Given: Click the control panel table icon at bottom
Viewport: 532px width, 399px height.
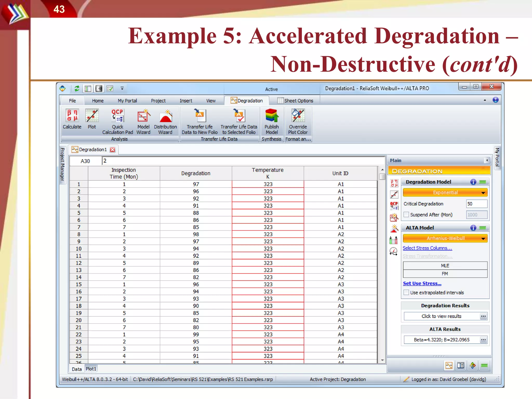Looking at the screenshot, I should tap(461, 365).
